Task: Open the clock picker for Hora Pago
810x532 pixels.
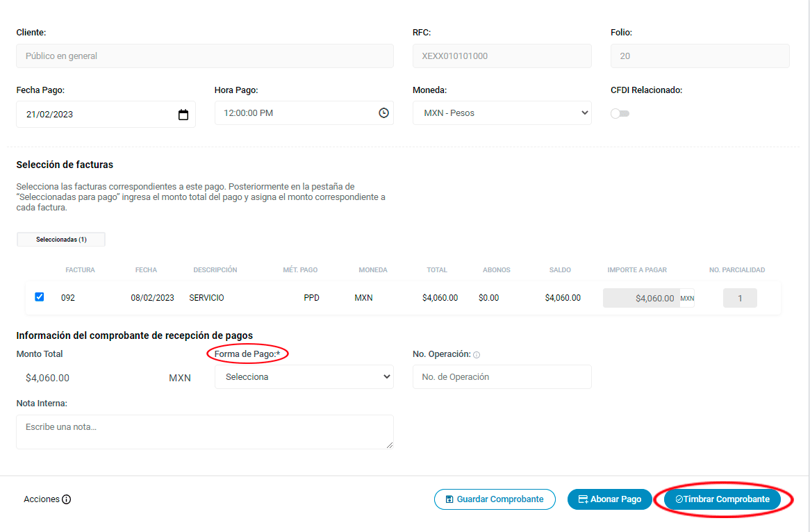Action: 383,113
